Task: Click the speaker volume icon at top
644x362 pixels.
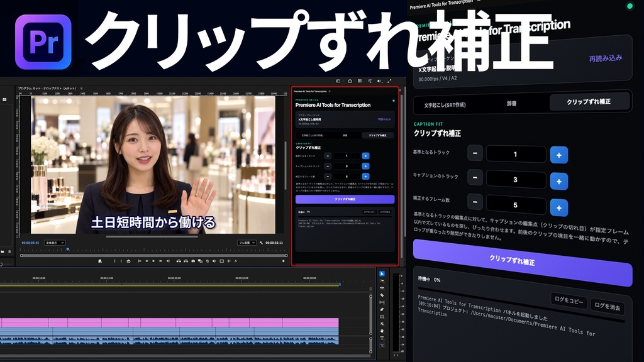Action: coord(379,81)
